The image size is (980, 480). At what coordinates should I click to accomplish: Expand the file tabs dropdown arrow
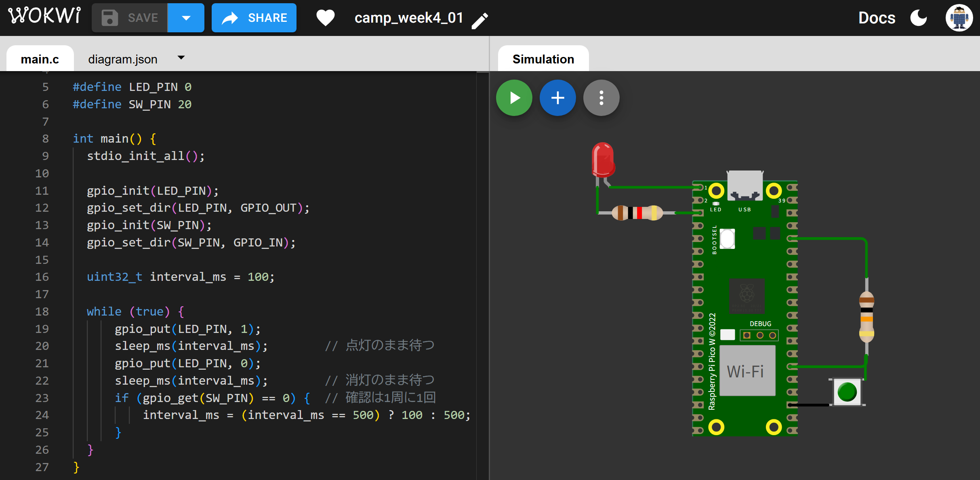pyautogui.click(x=181, y=58)
